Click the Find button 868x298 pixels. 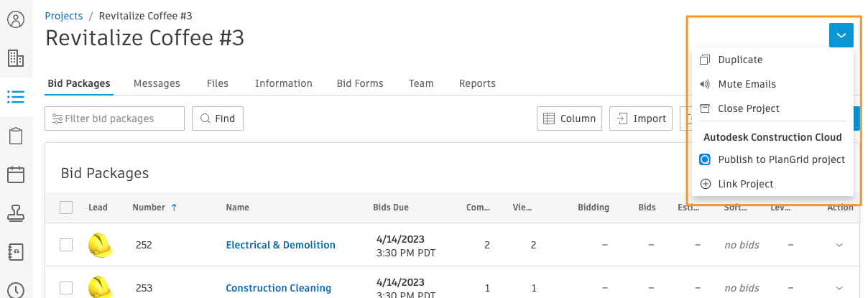point(218,118)
